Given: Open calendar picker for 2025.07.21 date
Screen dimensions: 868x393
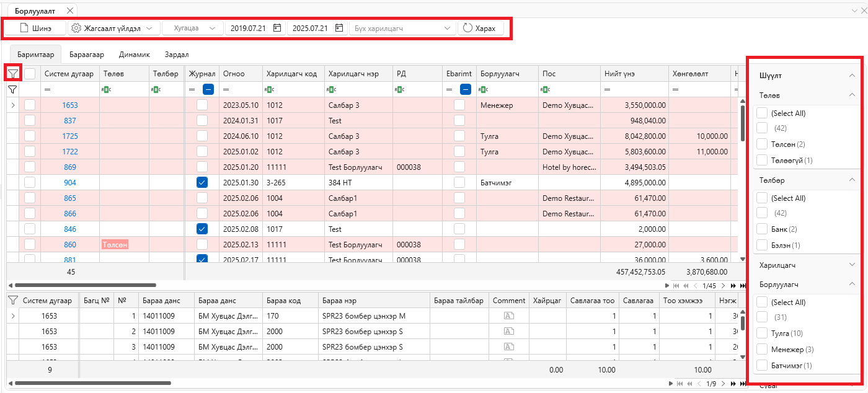Looking at the screenshot, I should coord(339,28).
